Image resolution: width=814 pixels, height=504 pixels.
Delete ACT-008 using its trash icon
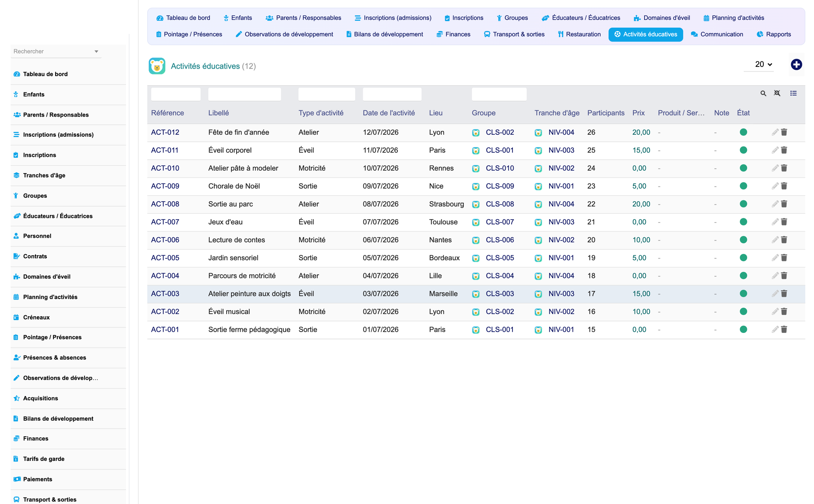tap(784, 204)
